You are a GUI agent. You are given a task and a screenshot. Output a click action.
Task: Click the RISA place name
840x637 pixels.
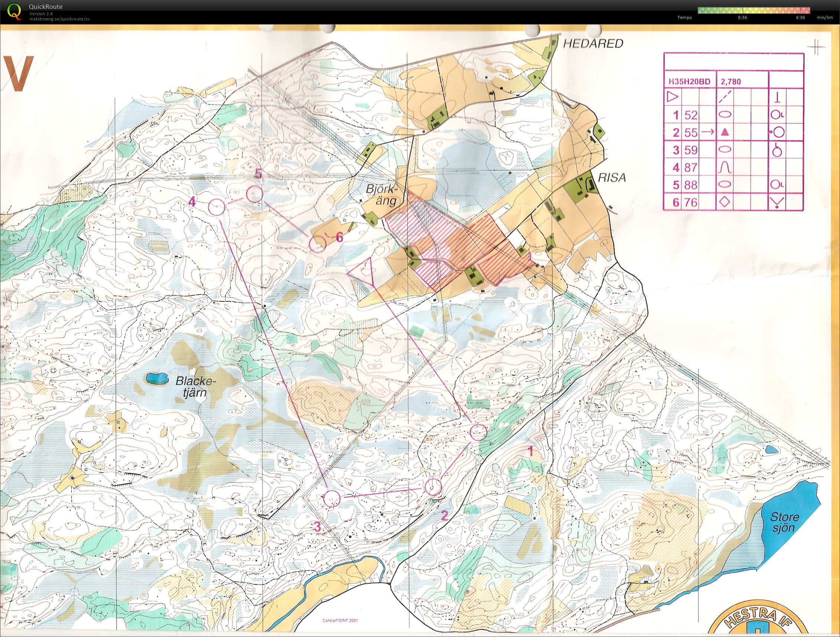click(611, 177)
